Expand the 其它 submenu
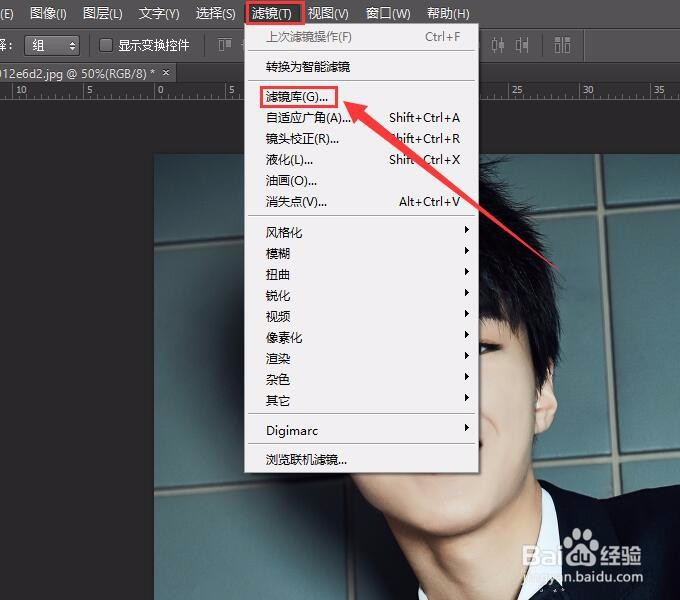 362,401
